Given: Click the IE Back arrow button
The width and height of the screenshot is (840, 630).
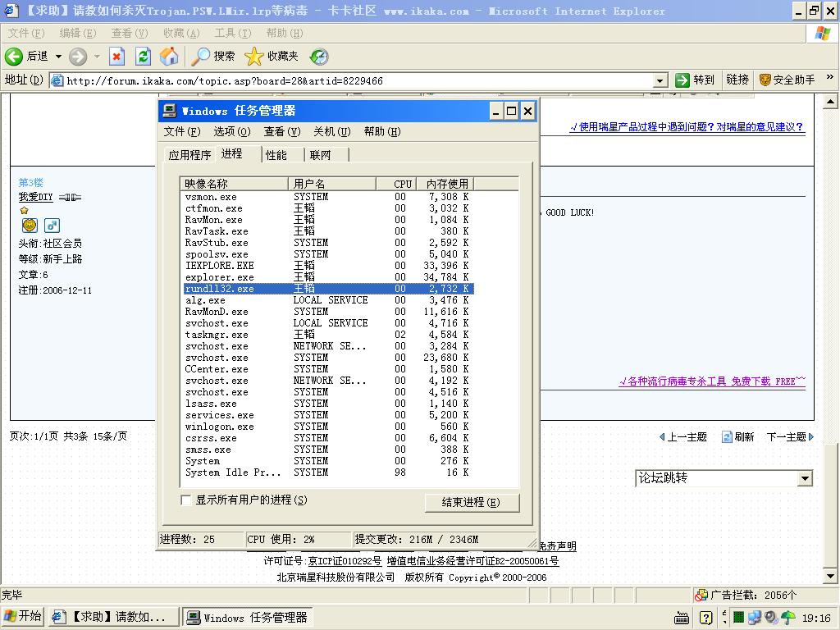Looking at the screenshot, I should 15,56.
